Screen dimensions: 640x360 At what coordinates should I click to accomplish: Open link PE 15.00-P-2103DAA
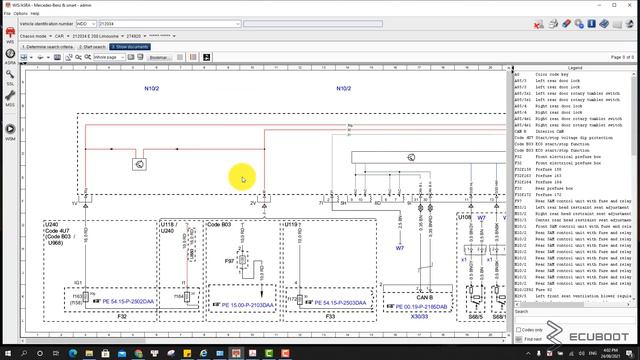coord(247,305)
